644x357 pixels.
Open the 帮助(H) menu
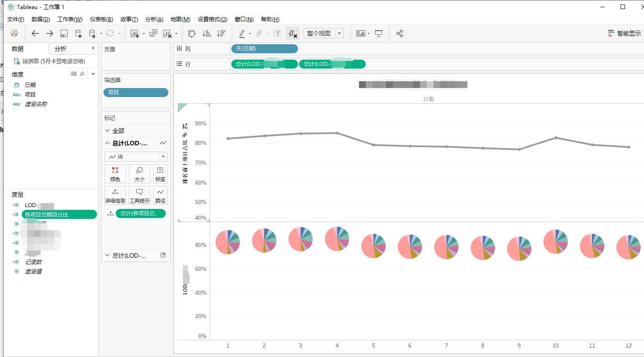[270, 19]
